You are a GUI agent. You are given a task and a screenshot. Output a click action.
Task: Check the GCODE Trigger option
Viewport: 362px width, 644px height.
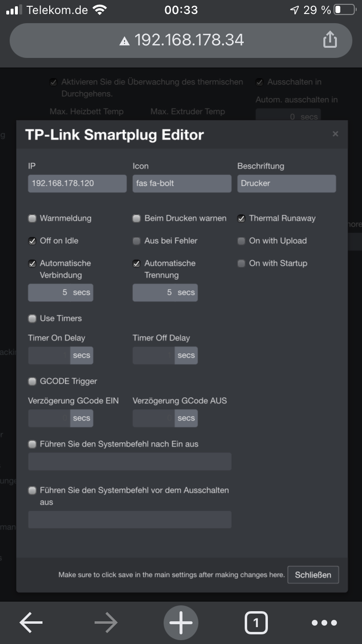pos(32,381)
